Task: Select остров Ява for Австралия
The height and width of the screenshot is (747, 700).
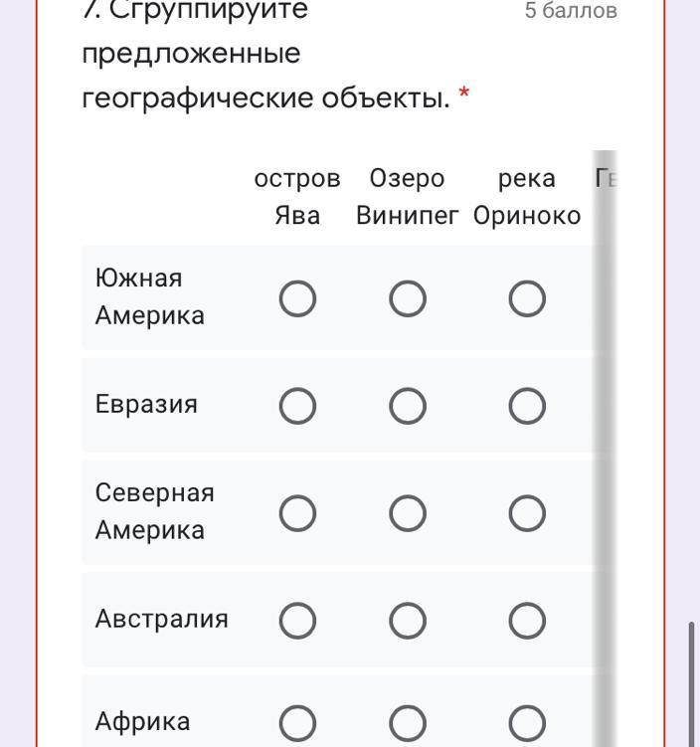Action: pos(298,621)
